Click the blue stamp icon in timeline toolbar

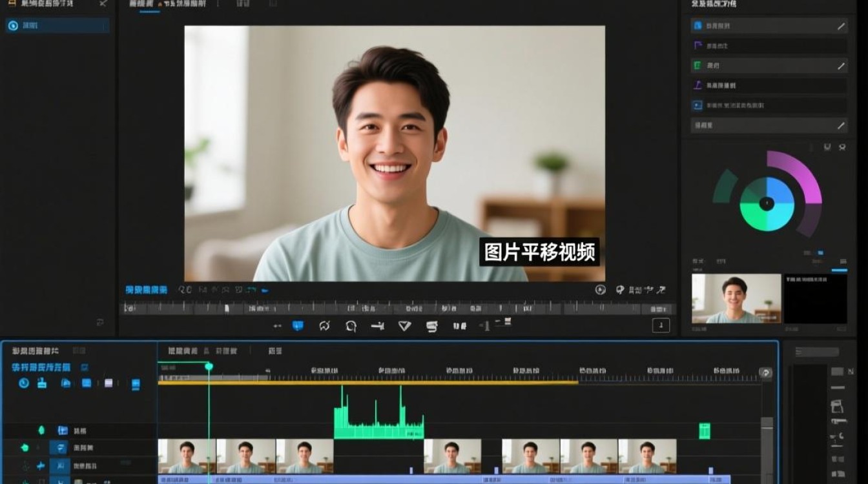pos(42,383)
